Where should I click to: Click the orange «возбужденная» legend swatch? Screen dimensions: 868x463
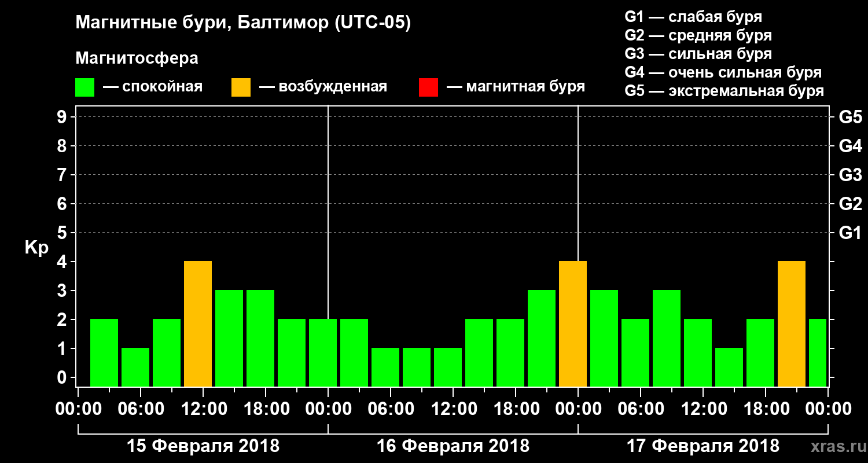241,87
